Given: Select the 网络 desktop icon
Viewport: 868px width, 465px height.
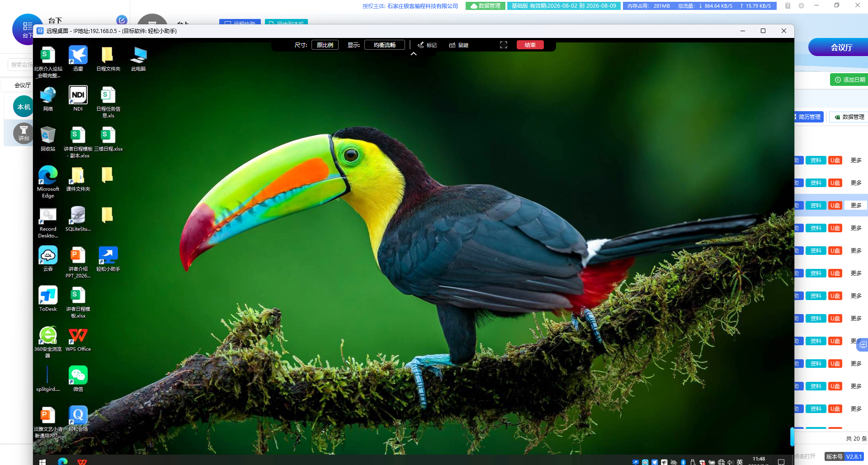Looking at the screenshot, I should click(48, 99).
